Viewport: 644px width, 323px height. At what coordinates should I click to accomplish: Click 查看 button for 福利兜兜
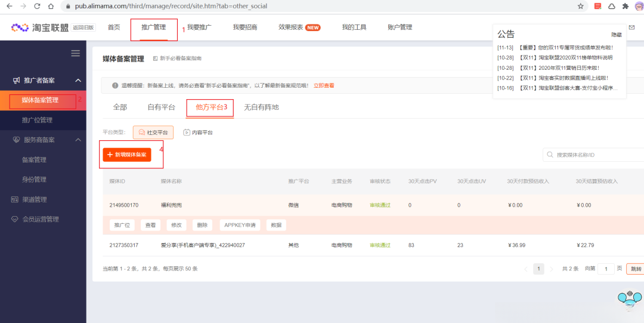150,225
